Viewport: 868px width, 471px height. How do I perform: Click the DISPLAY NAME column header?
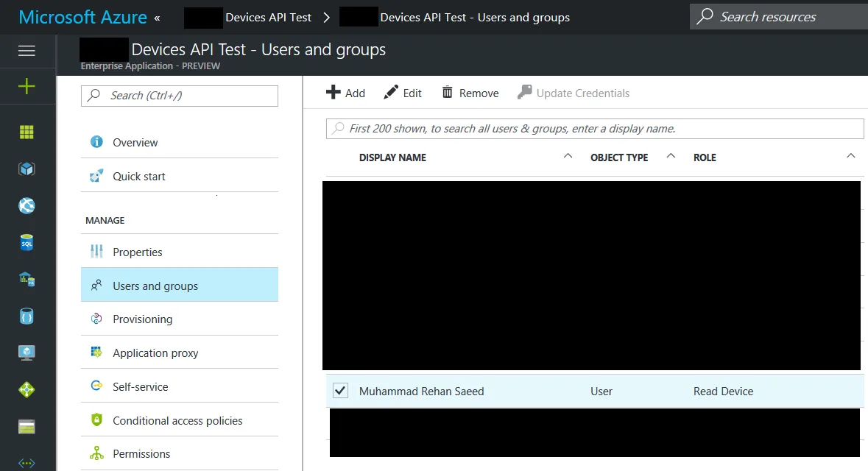coord(392,157)
